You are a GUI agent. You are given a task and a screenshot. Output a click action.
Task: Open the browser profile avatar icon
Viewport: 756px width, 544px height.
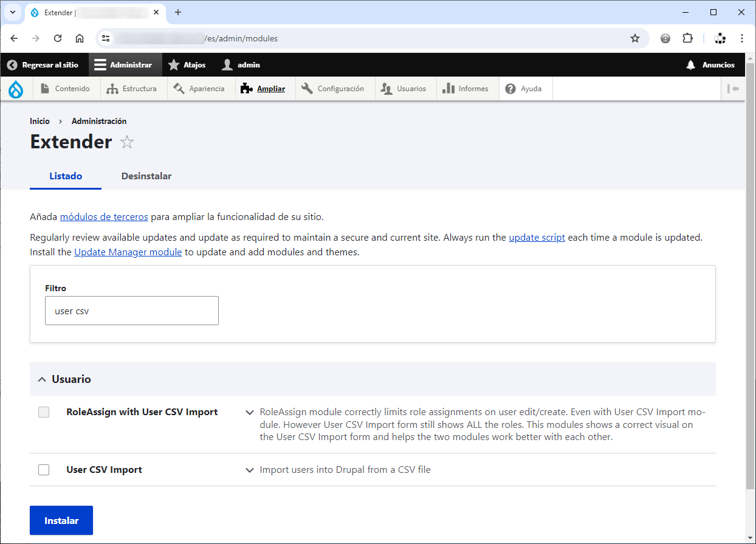click(x=720, y=38)
